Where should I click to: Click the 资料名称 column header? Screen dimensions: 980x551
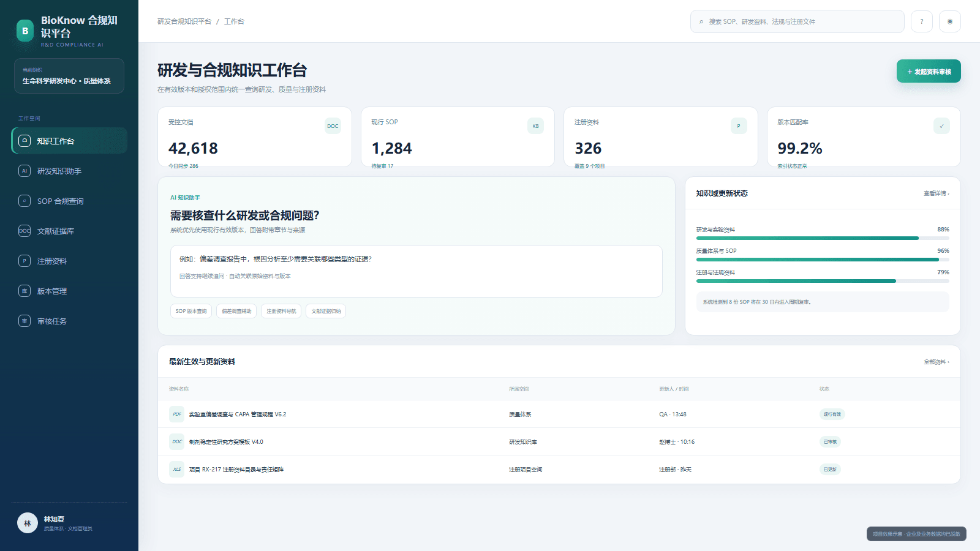pyautogui.click(x=179, y=389)
